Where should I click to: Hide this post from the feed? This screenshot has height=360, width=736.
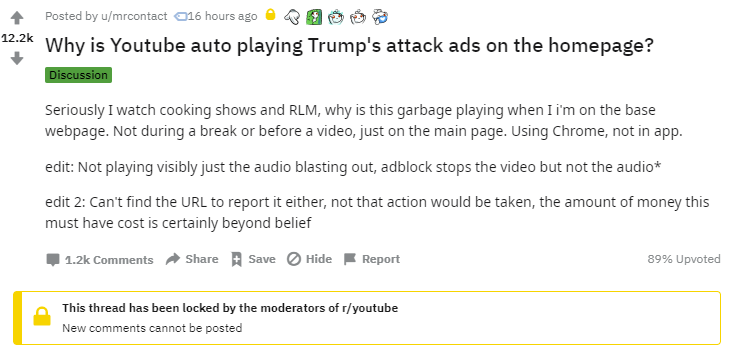click(x=309, y=259)
